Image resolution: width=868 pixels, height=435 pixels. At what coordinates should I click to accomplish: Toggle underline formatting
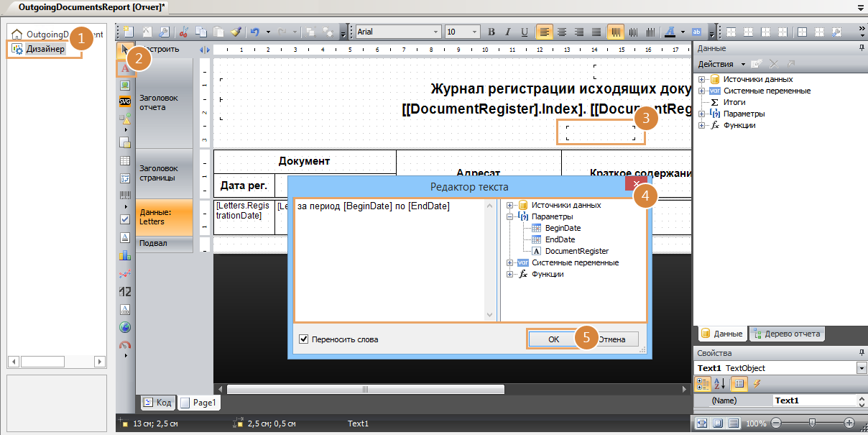525,32
